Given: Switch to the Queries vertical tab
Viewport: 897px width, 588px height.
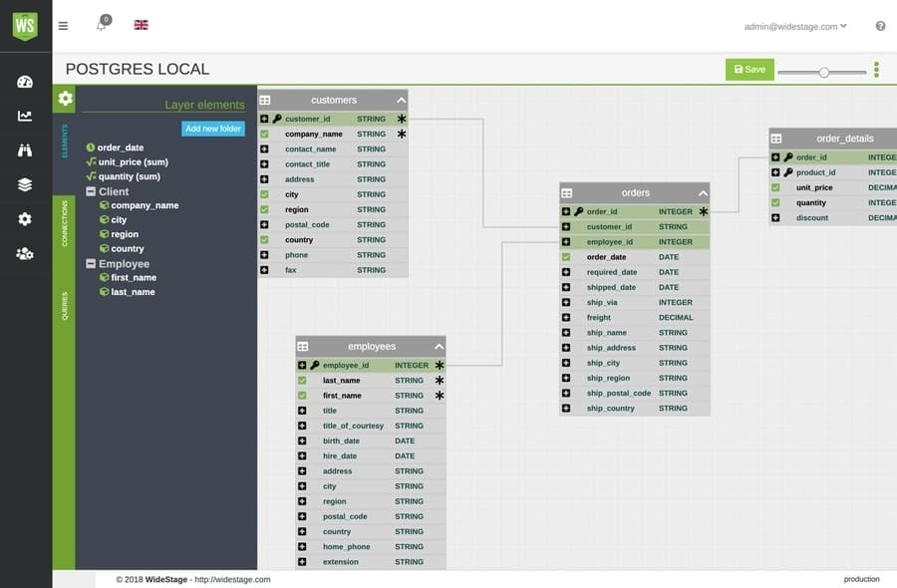Looking at the screenshot, I should (x=65, y=306).
